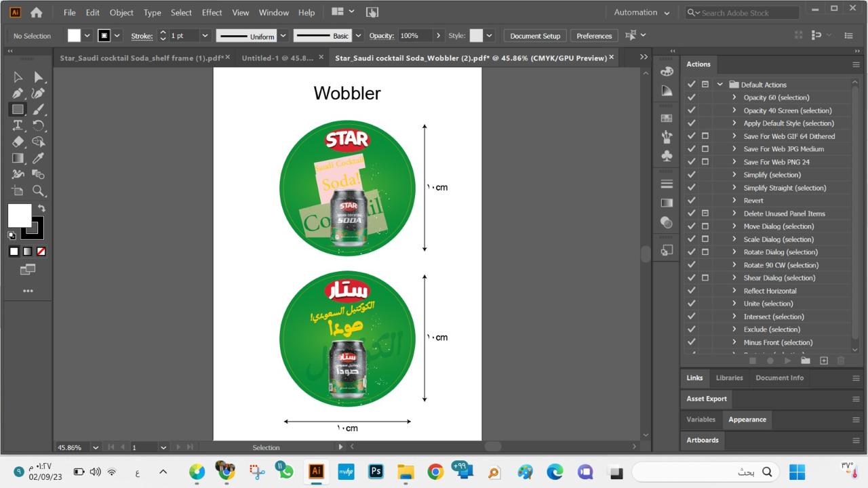Toggle dialog box for Scale Dialog action

[705, 239]
